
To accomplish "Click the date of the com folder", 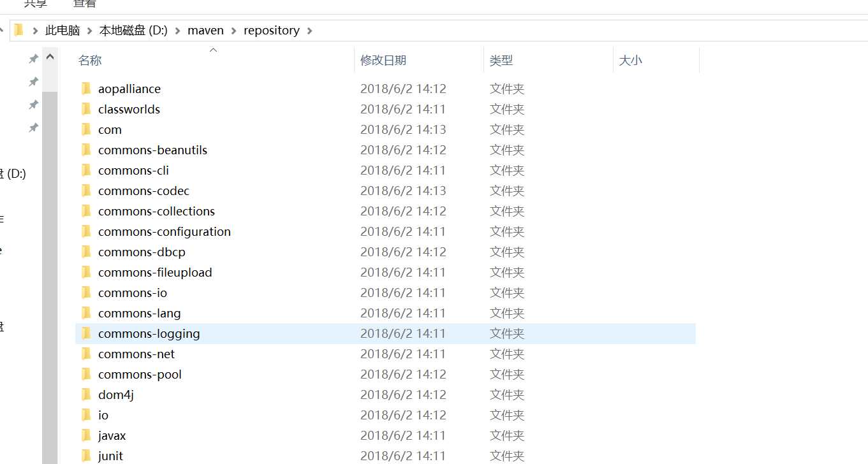I will (x=403, y=129).
